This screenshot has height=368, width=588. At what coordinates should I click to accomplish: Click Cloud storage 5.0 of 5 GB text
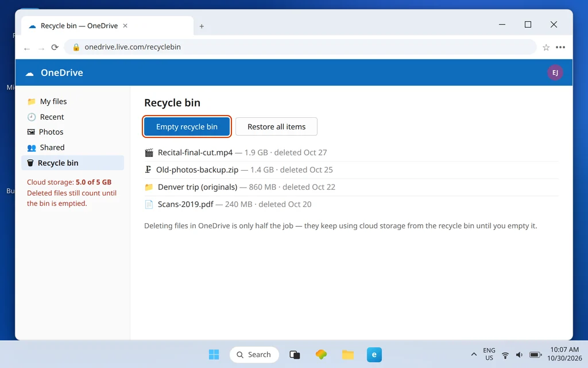point(69,182)
